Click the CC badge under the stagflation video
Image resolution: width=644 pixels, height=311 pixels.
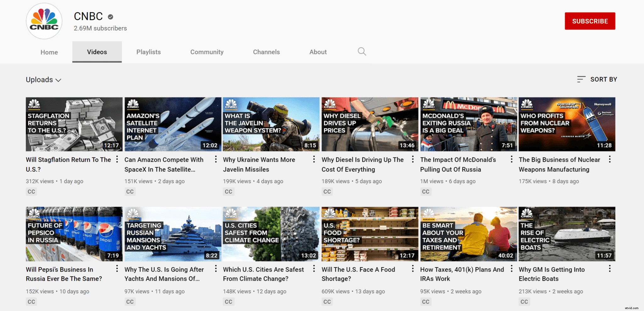[31, 191]
